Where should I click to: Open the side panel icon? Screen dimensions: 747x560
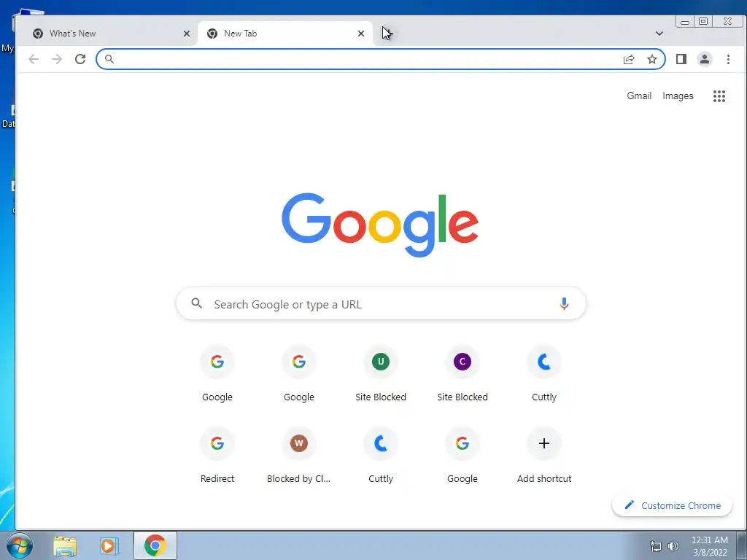tap(681, 59)
